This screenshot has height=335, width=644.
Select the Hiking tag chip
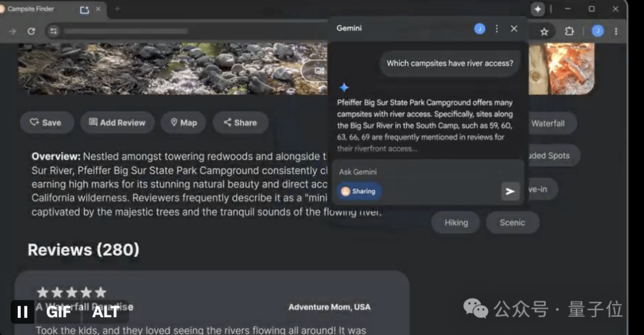click(x=456, y=222)
